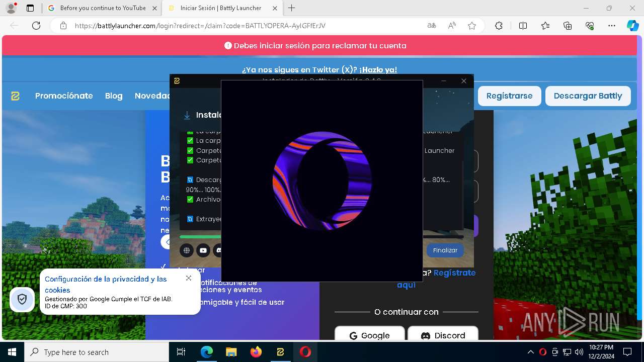
Task: Show hidden system tray icons
Action: click(531, 352)
